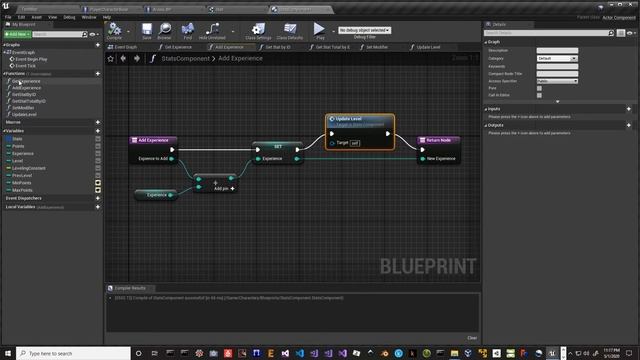
Task: Toggle visibility eye for Experience variable
Action: [98, 153]
